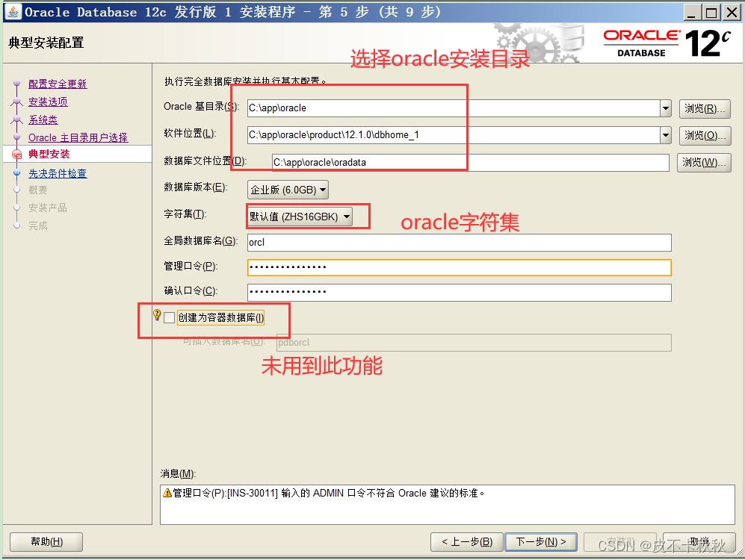Close the Oracle installer window
Image resolution: width=745 pixels, height=560 pixels.
point(732,13)
